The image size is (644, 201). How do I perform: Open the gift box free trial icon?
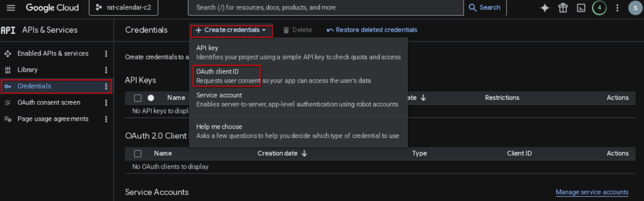(x=563, y=8)
